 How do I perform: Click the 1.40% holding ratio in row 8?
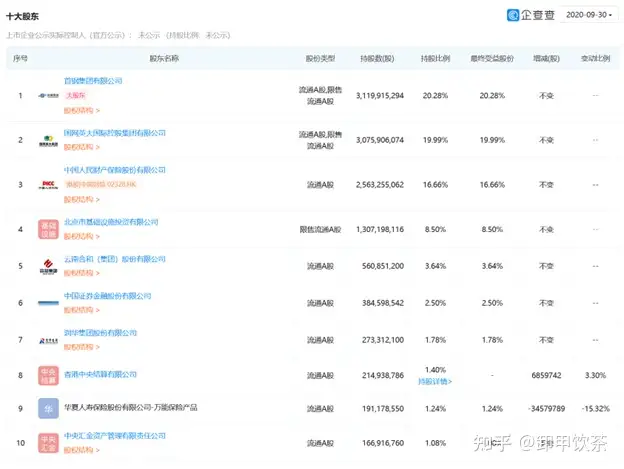click(x=435, y=370)
